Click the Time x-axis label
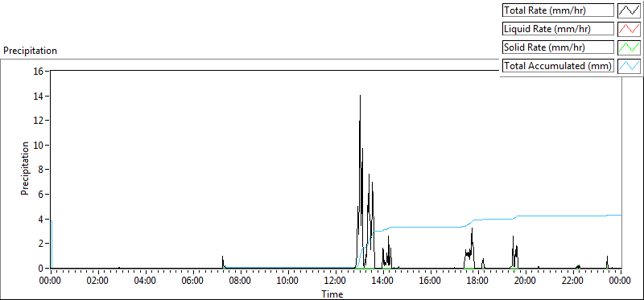The height and width of the screenshot is (300, 644). [332, 294]
